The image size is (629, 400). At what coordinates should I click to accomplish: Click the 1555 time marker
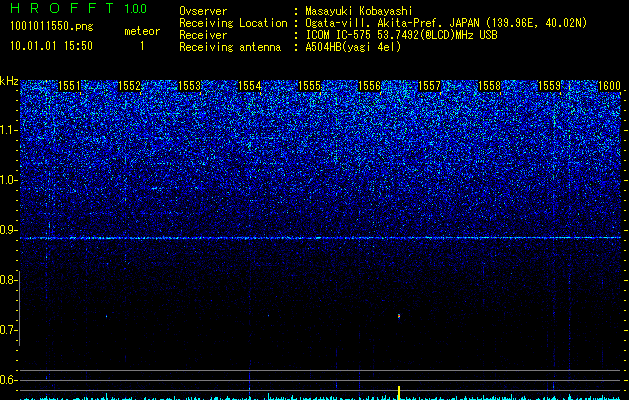coord(309,86)
